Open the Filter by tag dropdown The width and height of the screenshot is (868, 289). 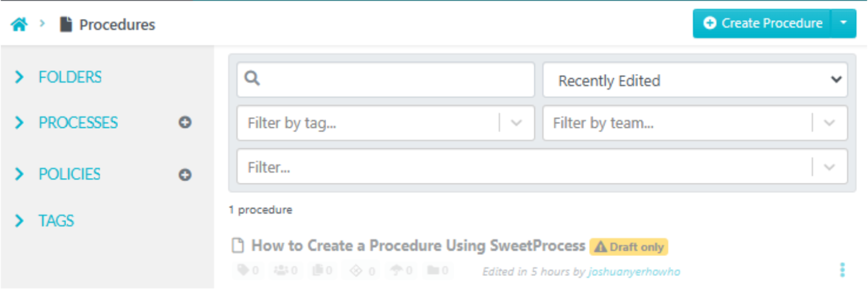tap(385, 123)
